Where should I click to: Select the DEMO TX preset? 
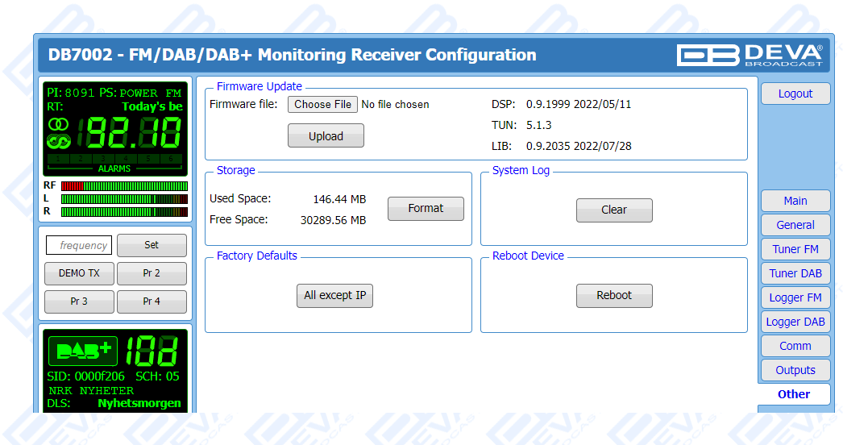[79, 273]
